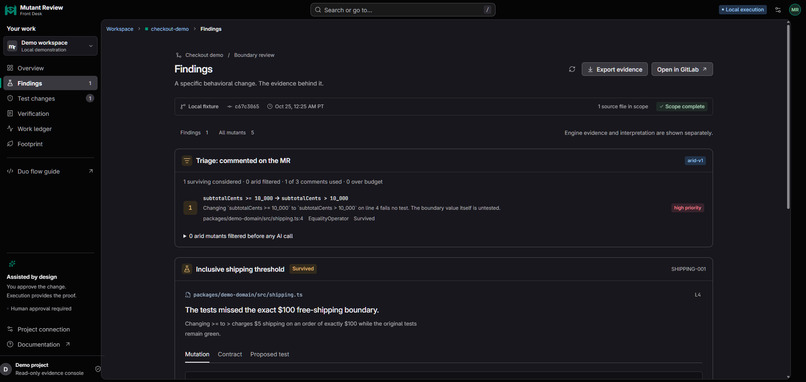Screen dimensions: 806x382
Task: Select the Contract tab
Action: point(230,354)
